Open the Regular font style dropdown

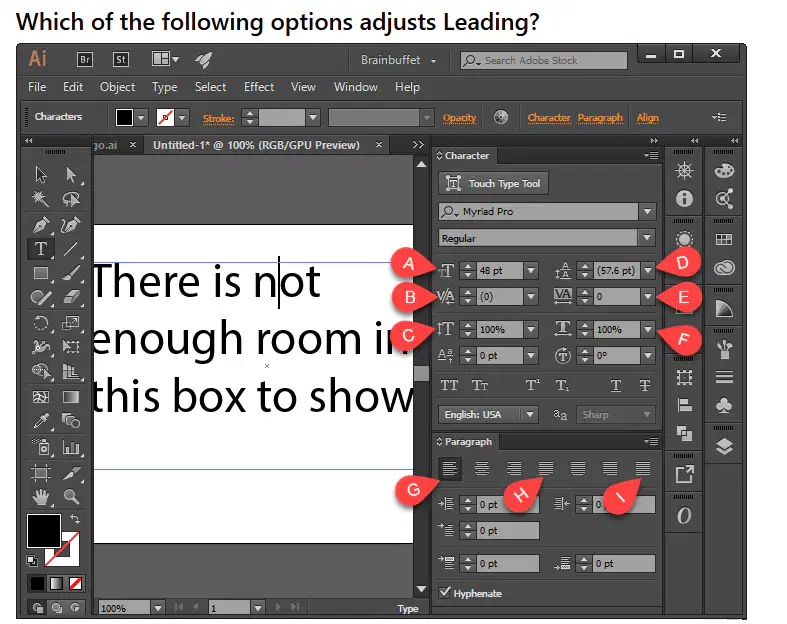pyautogui.click(x=647, y=238)
